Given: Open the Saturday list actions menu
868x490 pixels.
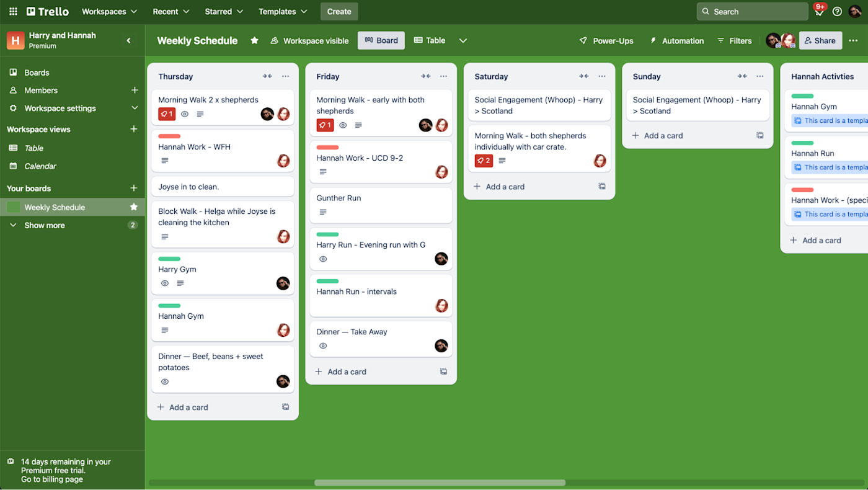Looking at the screenshot, I should [601, 76].
